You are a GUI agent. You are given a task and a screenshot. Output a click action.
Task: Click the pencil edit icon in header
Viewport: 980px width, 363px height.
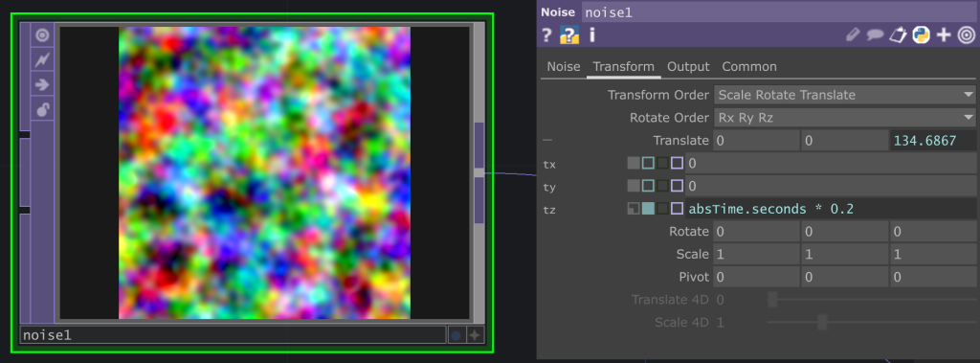853,35
